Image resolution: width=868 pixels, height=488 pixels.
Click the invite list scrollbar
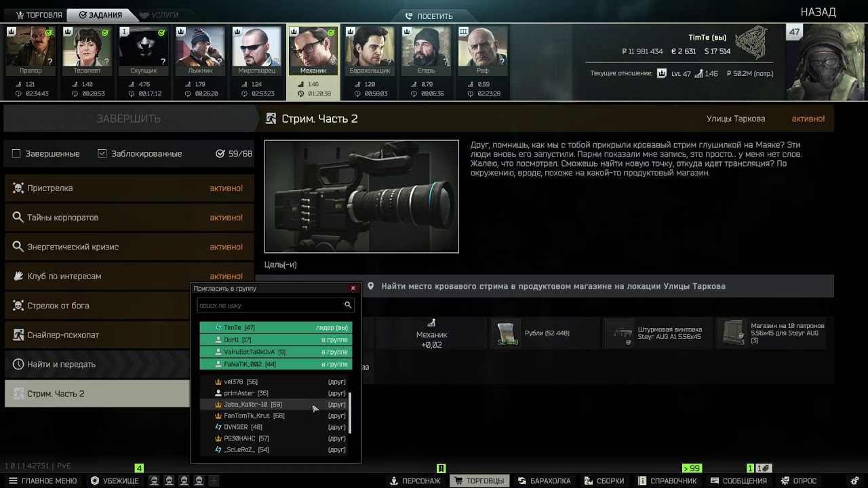(350, 412)
